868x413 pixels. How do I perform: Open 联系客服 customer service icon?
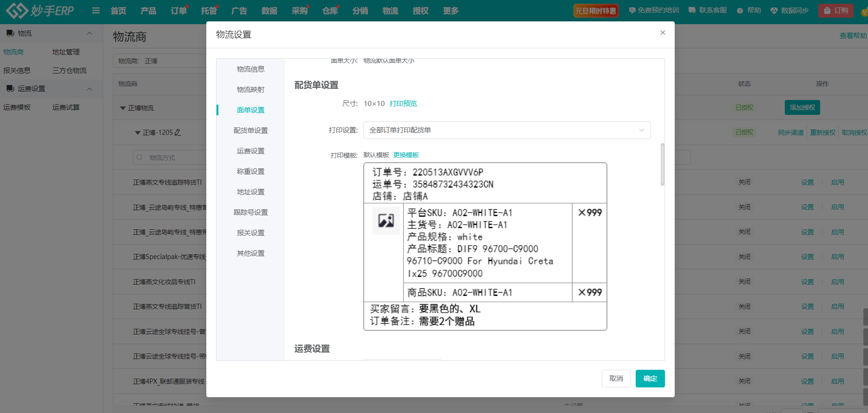(x=692, y=10)
